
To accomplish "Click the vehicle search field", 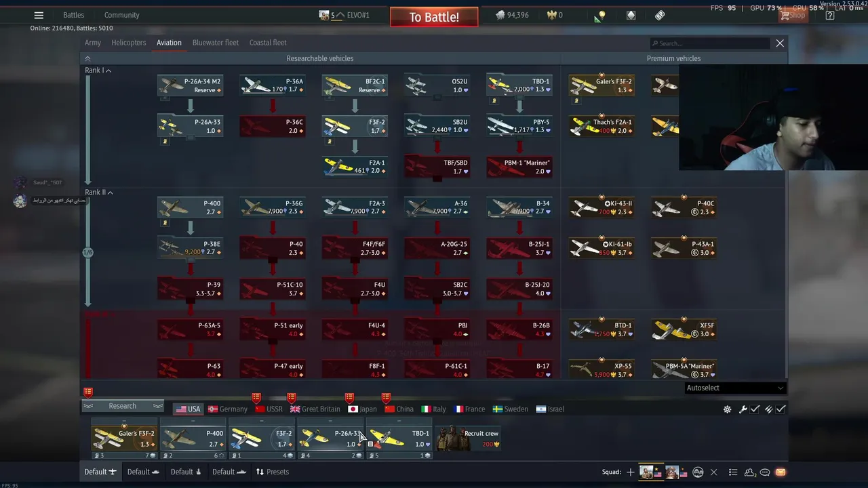I will [x=710, y=43].
